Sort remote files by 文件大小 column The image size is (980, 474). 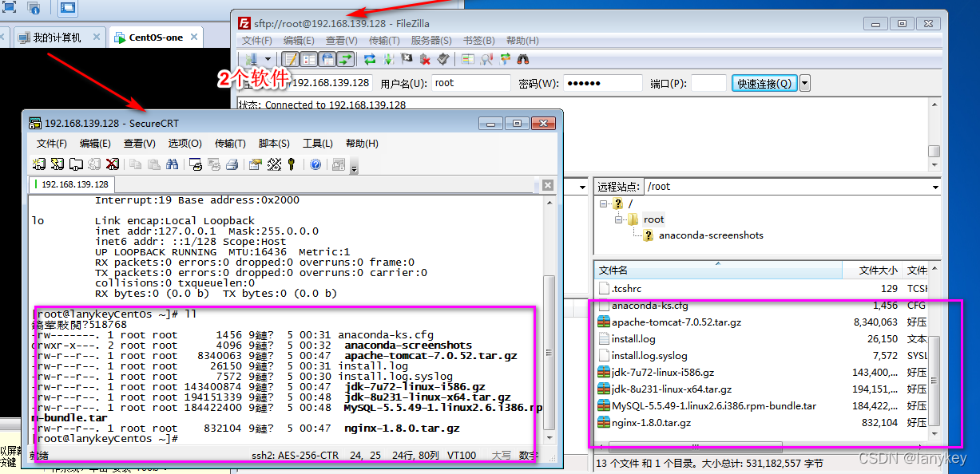[x=872, y=271]
